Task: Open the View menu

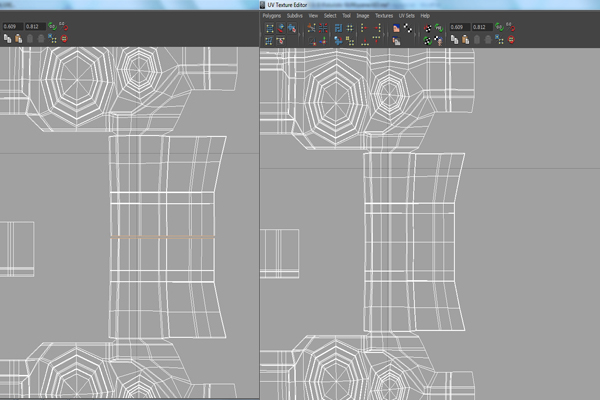Action: click(x=313, y=16)
